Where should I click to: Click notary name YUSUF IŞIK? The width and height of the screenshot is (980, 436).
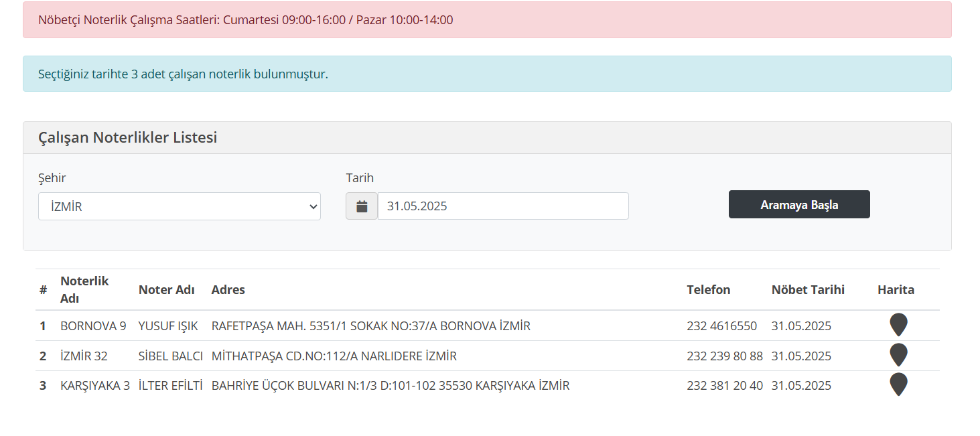click(168, 326)
